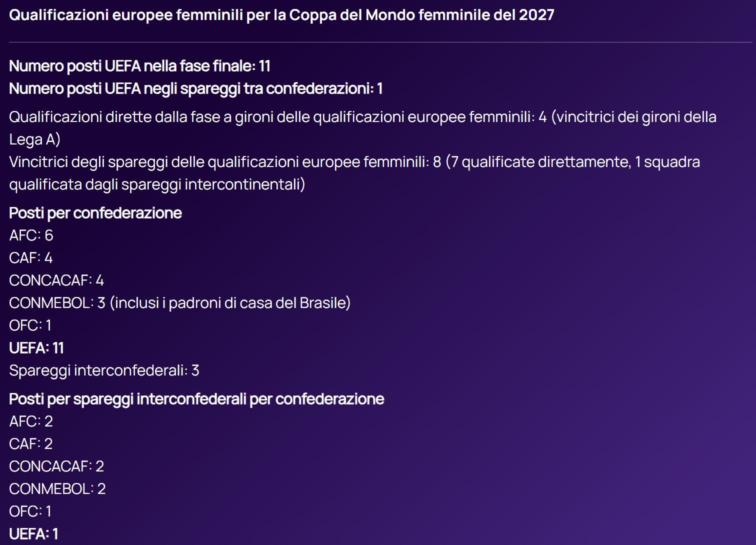Click the "Vincitrici degli spareggi" paragraph
The image size is (756, 545).
(x=354, y=162)
